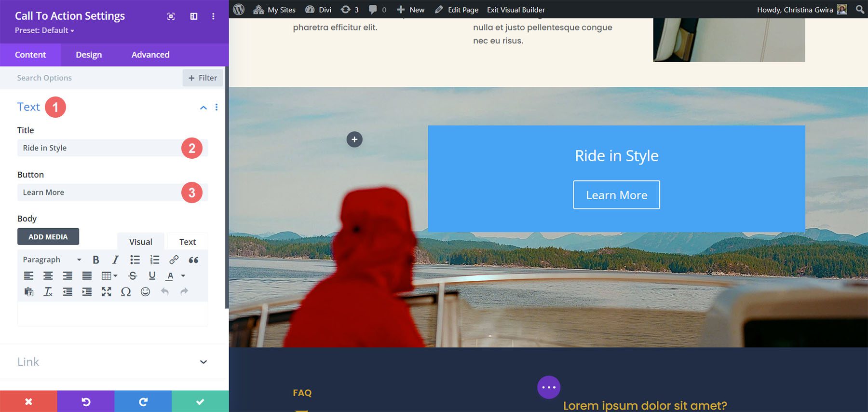This screenshot has height=412, width=868.
Task: Increase indent of body text
Action: 87,291
